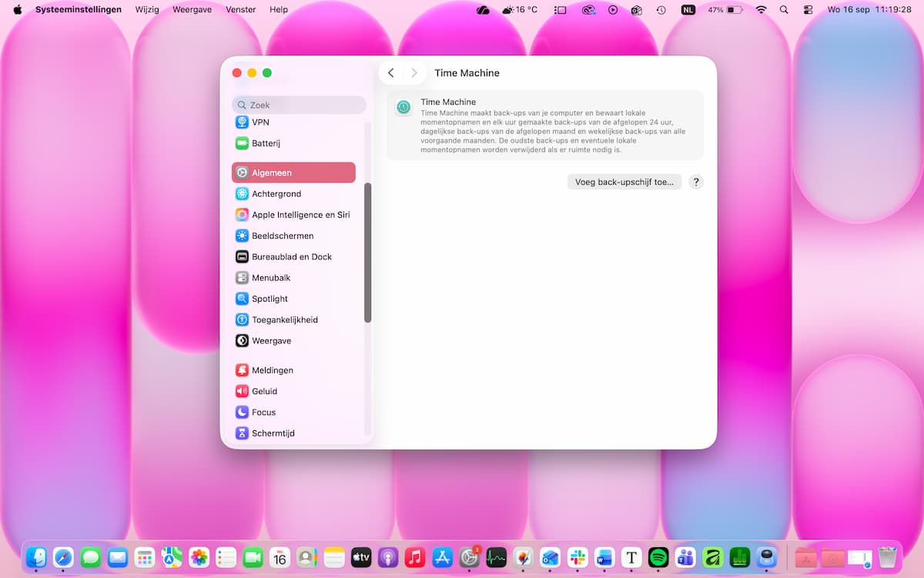Image resolution: width=924 pixels, height=578 pixels.
Task: Open Geluid sound settings
Action: [293, 391]
